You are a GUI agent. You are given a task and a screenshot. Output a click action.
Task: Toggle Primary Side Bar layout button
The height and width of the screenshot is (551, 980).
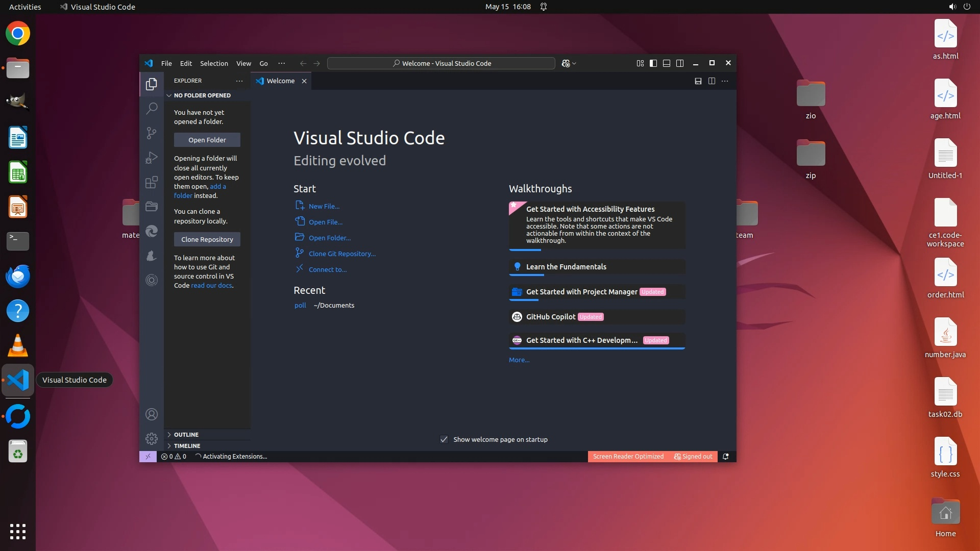tap(653, 63)
